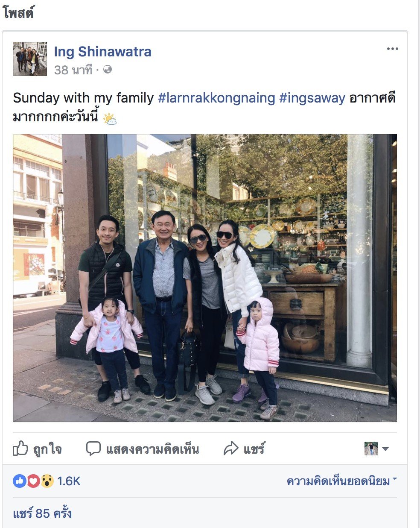This screenshot has width=420, height=528.
Task: Click the #ingsaway hashtag
Action: click(x=312, y=98)
